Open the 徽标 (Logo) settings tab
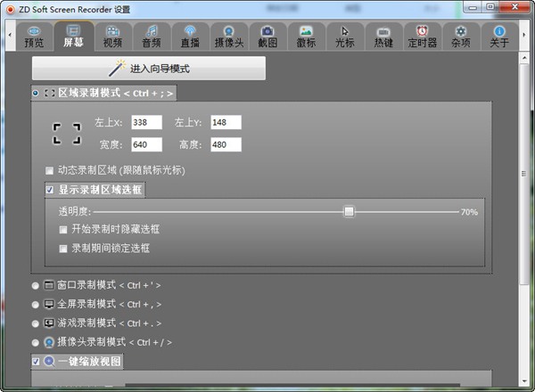This screenshot has width=535, height=392. coord(306,36)
